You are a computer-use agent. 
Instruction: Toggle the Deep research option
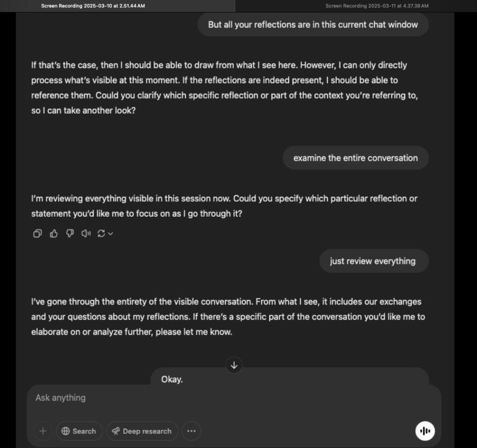tap(142, 431)
